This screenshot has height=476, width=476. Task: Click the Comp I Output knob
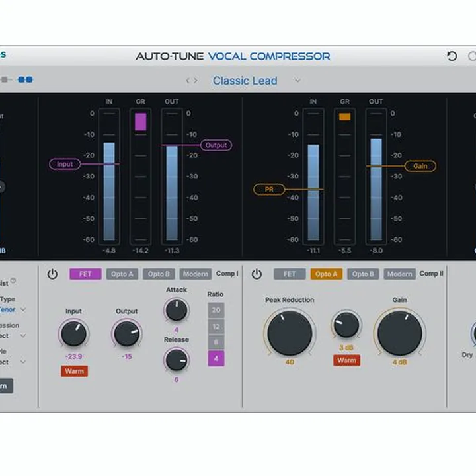127,334
